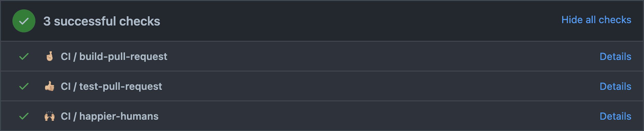Select the "CI / happier-humans" check name
Viewport: 644px width, 131px height.
point(110,116)
